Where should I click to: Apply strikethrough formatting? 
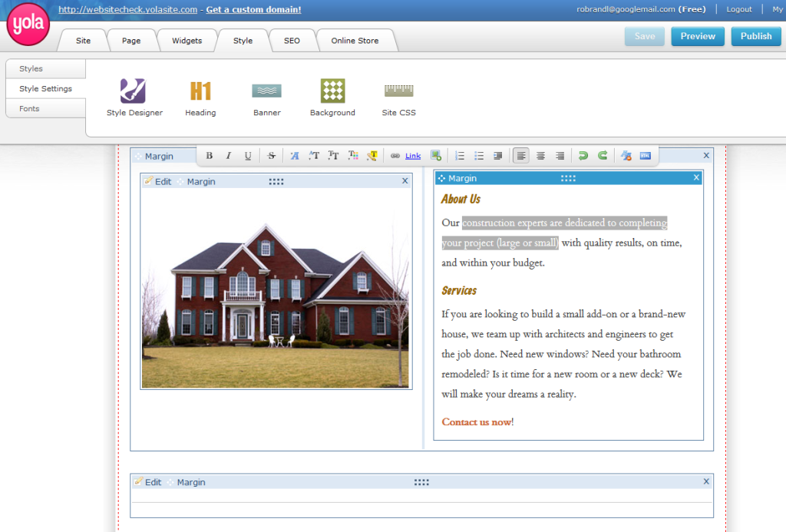click(x=272, y=156)
